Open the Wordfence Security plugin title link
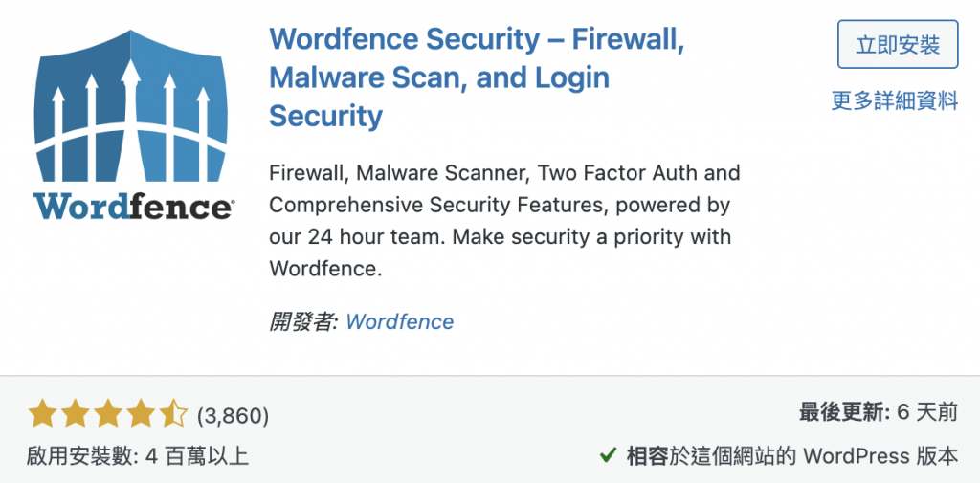The image size is (980, 483). coord(477,77)
